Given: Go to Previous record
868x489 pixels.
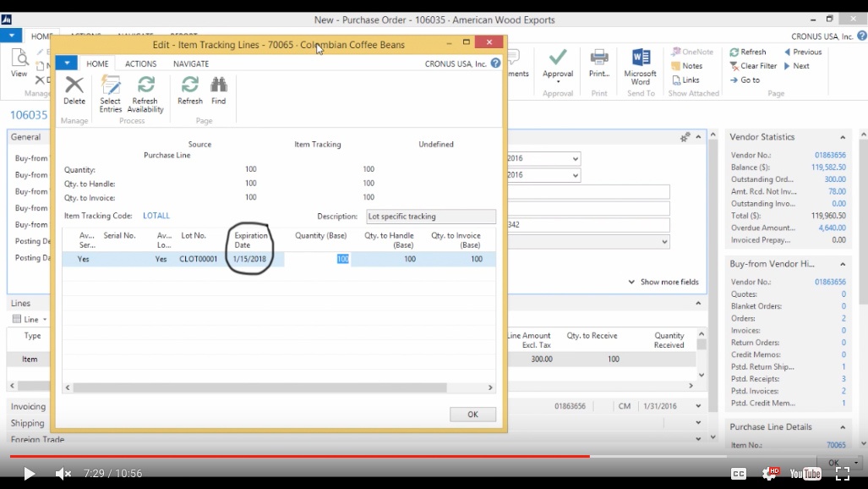Looking at the screenshot, I should coord(803,52).
